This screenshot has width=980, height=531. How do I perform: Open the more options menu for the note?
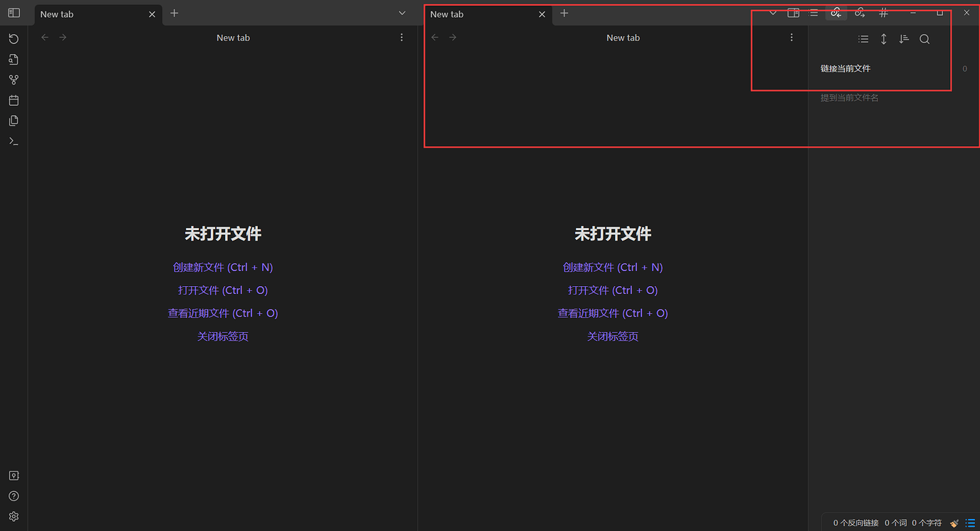tap(791, 37)
